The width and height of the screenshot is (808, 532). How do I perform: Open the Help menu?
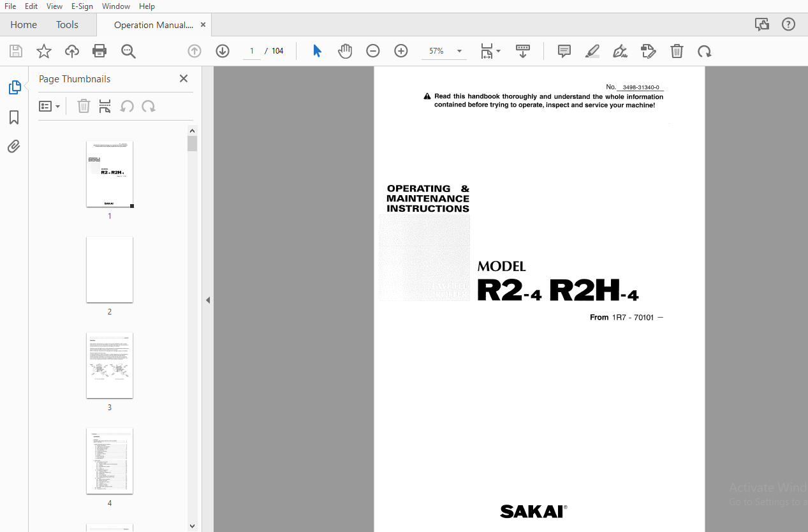coord(147,6)
